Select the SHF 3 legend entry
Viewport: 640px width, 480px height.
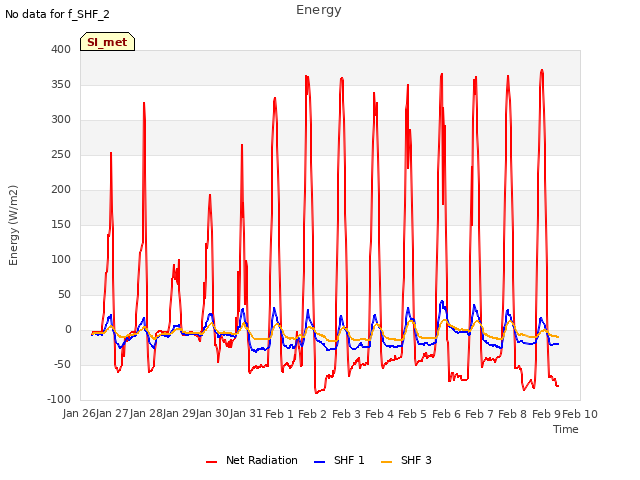pyautogui.click(x=406, y=460)
